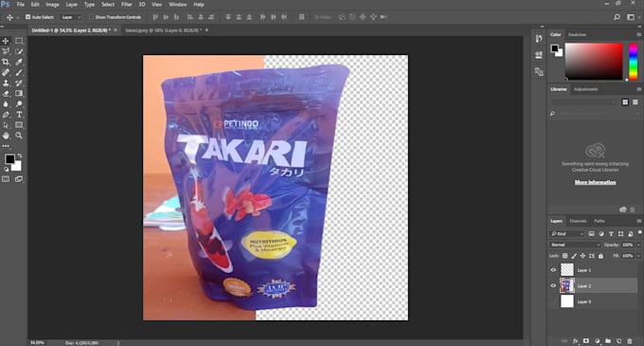This screenshot has height=346, width=644.
Task: Select the Hand tool
Action: [6, 136]
